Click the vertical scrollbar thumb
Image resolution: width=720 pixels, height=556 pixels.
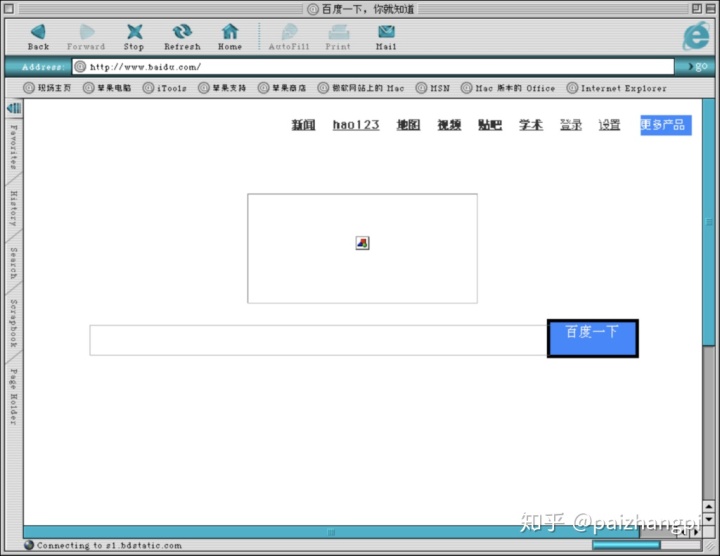coord(709,222)
